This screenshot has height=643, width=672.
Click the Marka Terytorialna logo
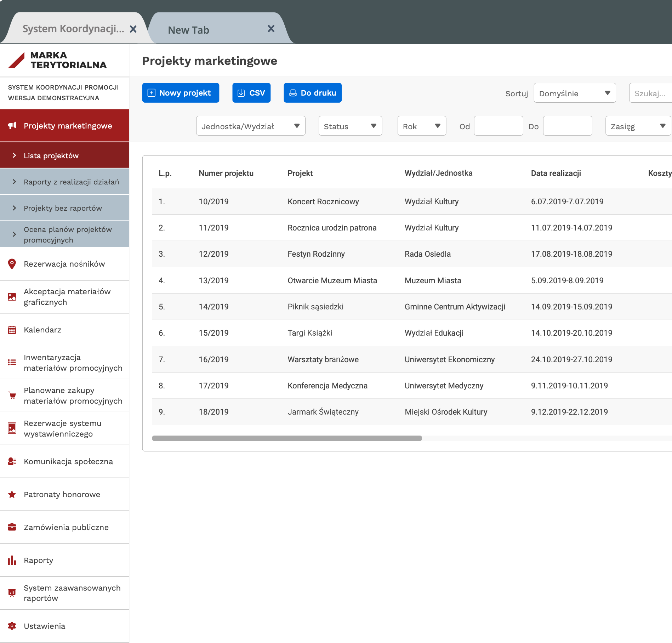coord(57,60)
